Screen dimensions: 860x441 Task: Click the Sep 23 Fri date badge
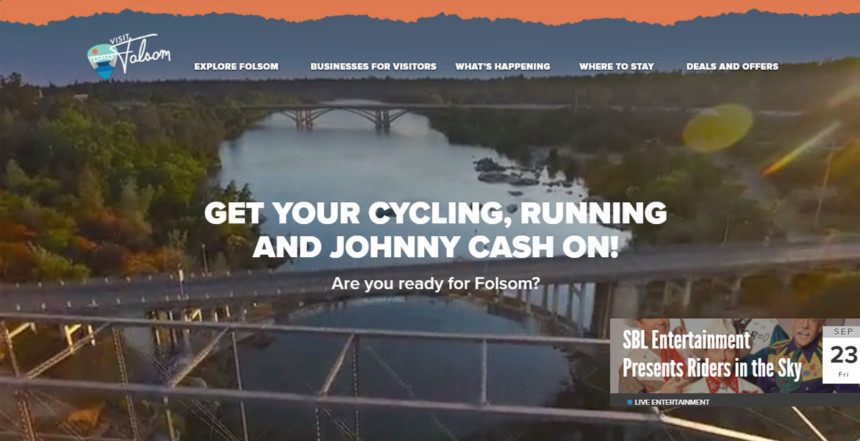[842, 354]
